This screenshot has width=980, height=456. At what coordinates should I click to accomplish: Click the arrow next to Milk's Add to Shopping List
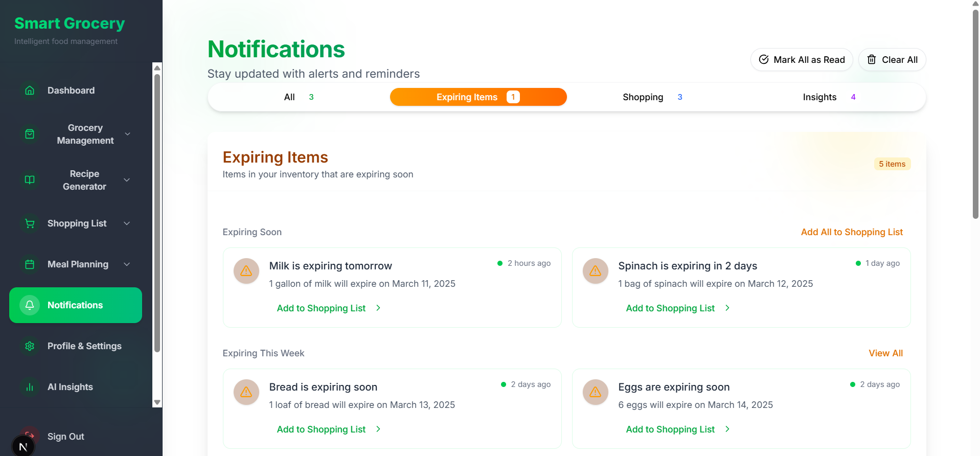coord(378,308)
